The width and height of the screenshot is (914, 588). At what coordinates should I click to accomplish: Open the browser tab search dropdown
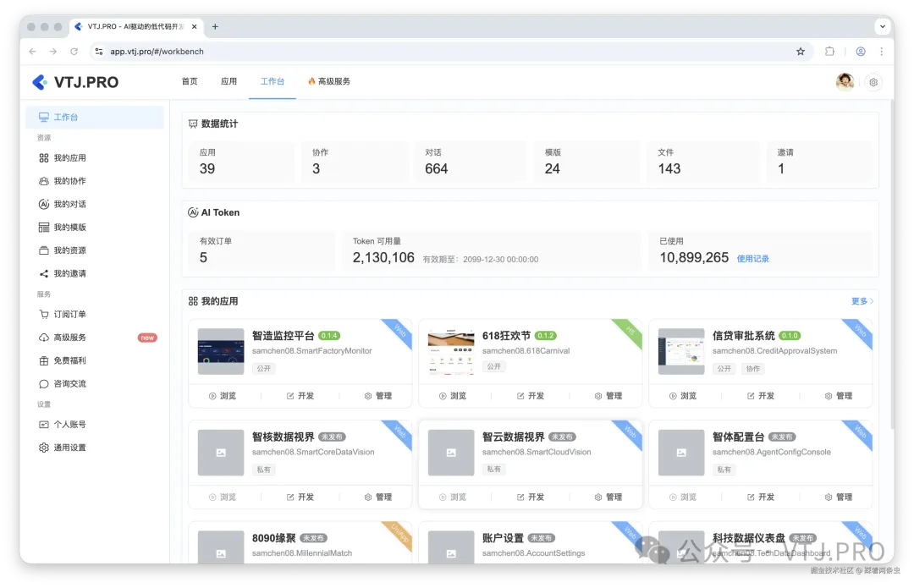pos(884,26)
